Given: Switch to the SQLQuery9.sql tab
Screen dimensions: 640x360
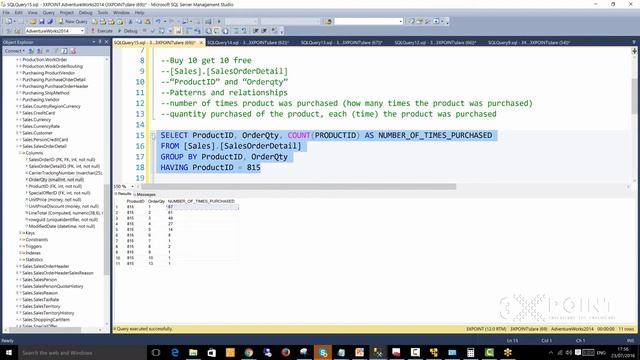Looking at the screenshot, I should coord(529,42).
